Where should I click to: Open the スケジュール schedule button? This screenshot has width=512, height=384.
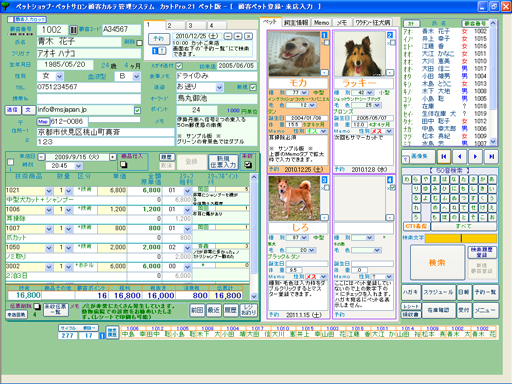tap(438, 292)
